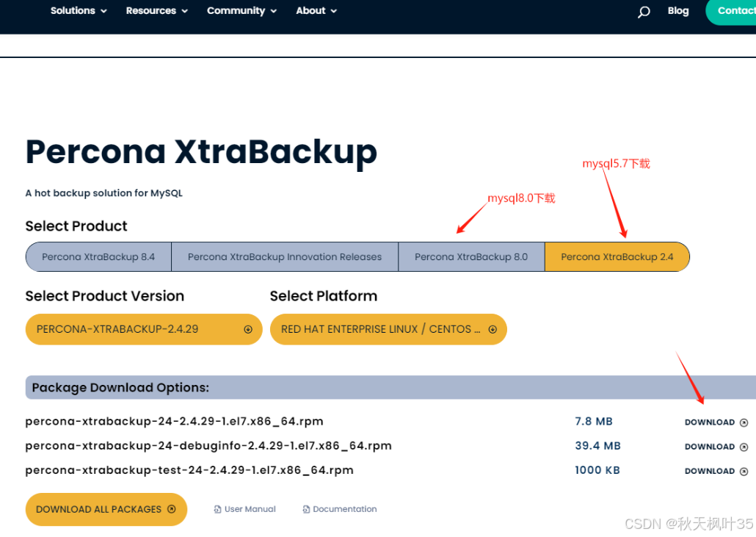The image size is (756, 537).
Task: Click the Percona XtraBackup page heading
Action: (201, 154)
